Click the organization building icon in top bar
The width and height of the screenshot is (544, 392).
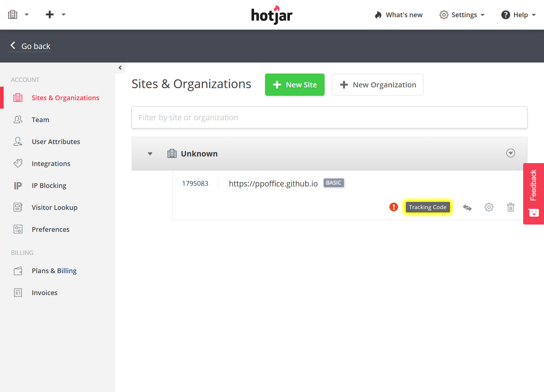coord(13,15)
